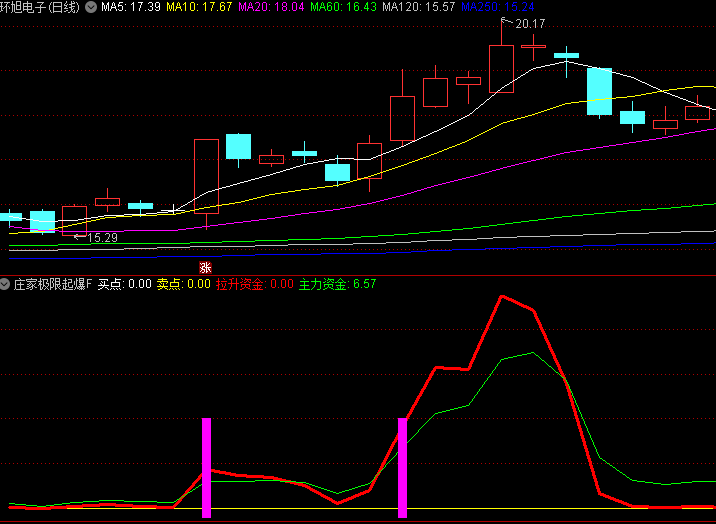716x524 pixels.
Task: Open the dropdown arrow beside 环旭电子(日线)
Action: (91, 7)
